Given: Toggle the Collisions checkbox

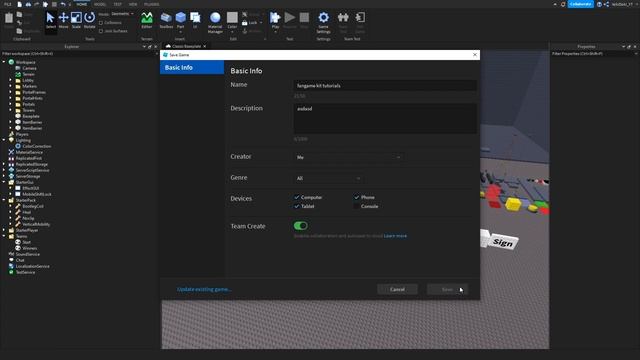Looking at the screenshot, I should pos(101,23).
